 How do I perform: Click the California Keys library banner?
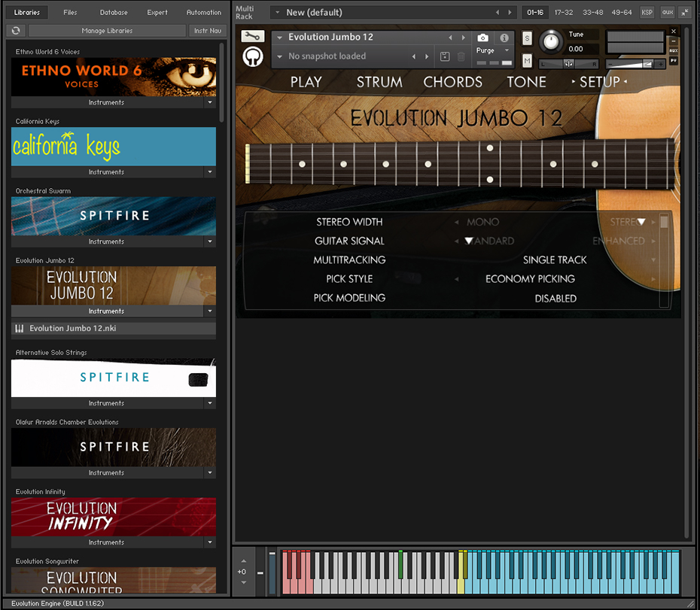point(114,147)
